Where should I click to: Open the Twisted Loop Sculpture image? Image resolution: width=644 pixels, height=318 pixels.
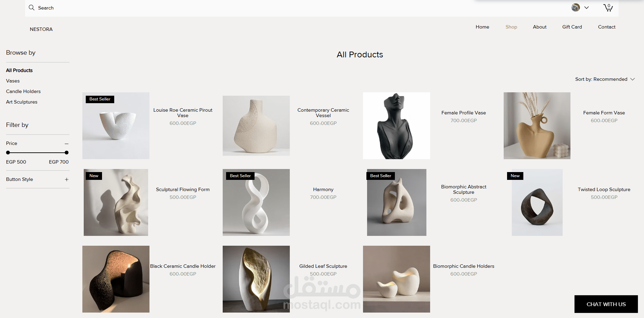pyautogui.click(x=537, y=202)
